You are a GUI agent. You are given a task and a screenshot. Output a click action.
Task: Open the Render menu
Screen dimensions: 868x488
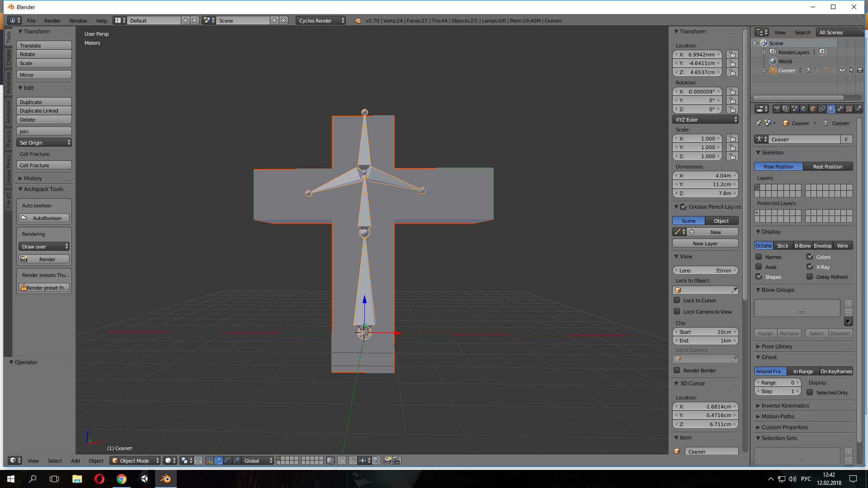pos(52,21)
